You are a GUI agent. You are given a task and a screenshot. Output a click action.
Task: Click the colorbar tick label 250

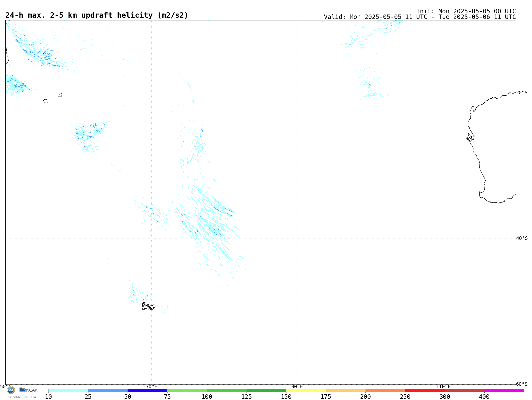pos(405,397)
